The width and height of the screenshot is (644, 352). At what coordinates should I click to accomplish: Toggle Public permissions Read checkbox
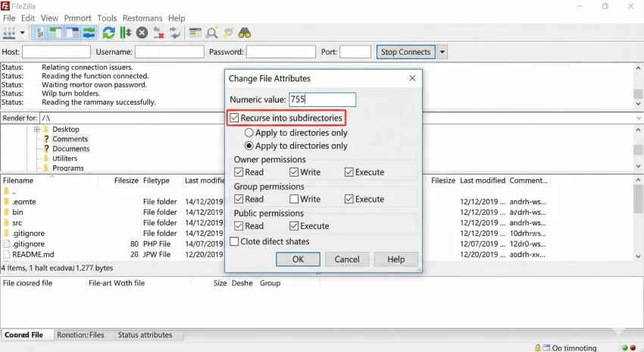coord(239,226)
